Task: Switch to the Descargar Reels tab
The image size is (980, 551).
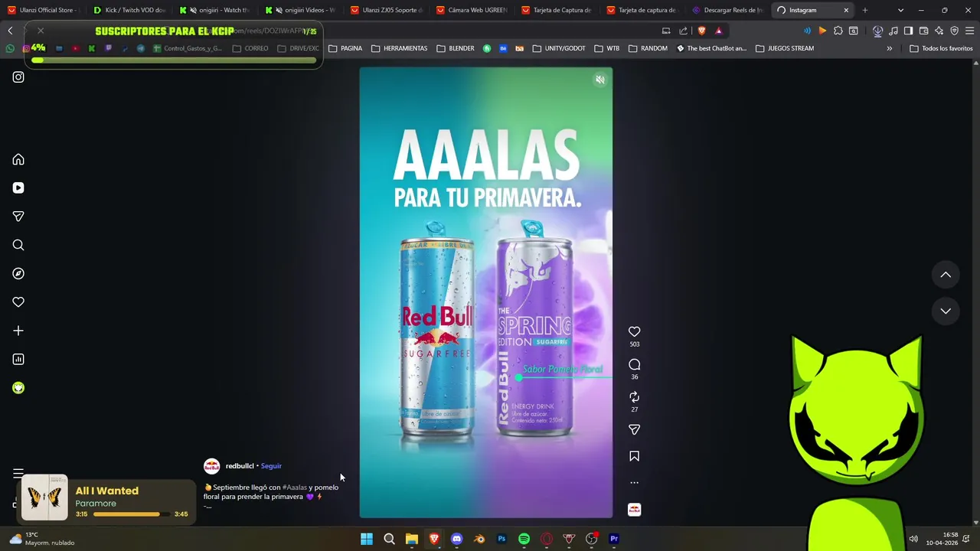Action: click(729, 10)
